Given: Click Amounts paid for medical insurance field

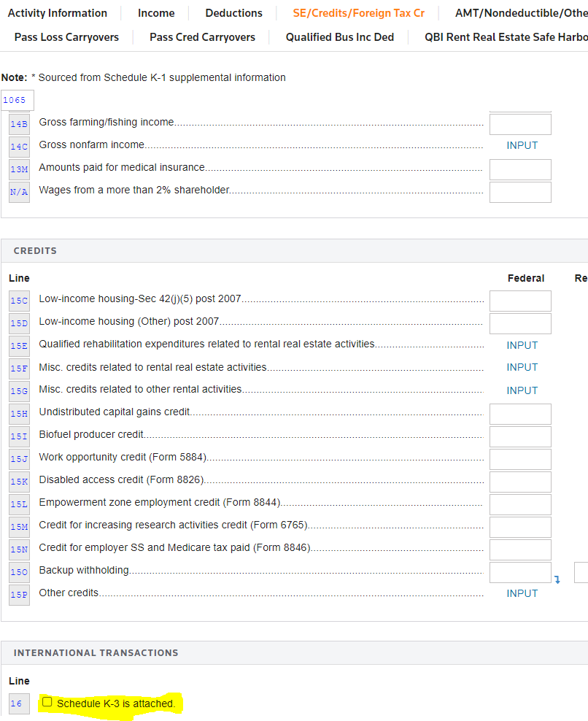Looking at the screenshot, I should 520,170.
